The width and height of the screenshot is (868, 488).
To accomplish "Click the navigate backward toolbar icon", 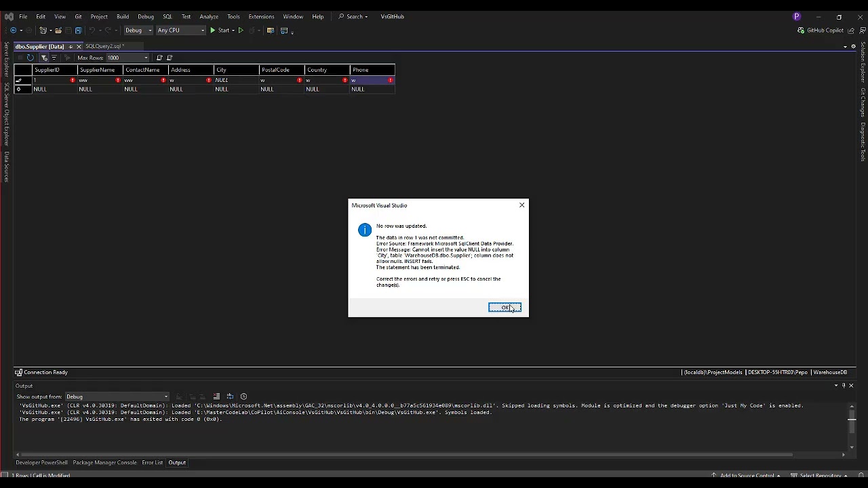I will (13, 30).
